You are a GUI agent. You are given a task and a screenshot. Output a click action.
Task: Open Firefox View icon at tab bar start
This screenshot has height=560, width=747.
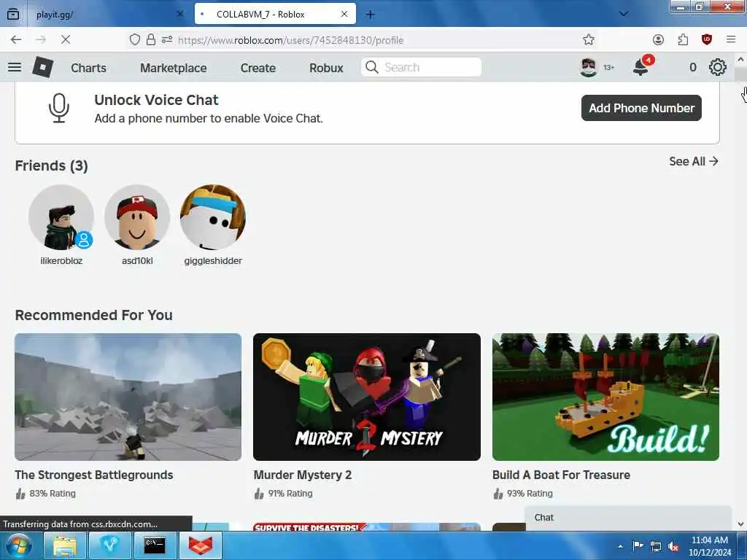point(13,15)
